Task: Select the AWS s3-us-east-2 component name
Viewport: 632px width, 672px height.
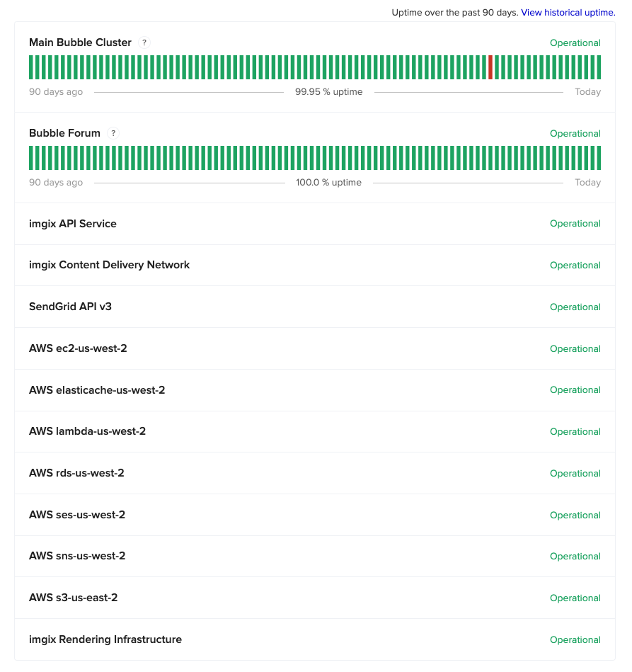Action: 73,598
